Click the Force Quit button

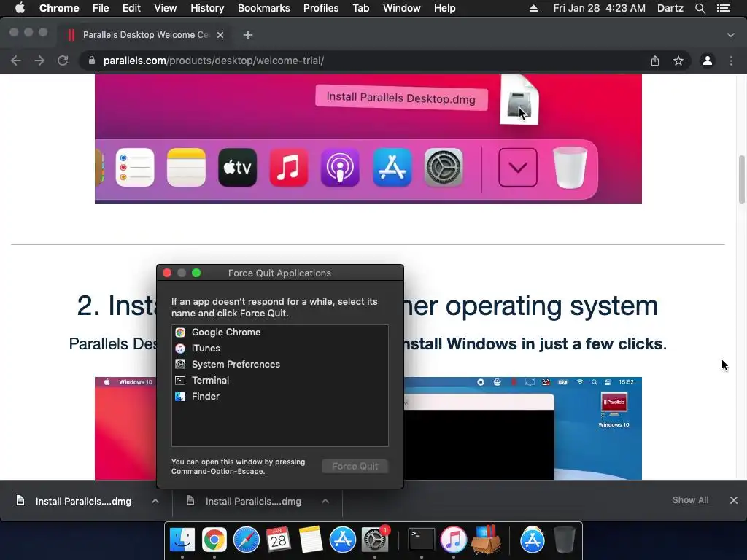click(x=355, y=466)
